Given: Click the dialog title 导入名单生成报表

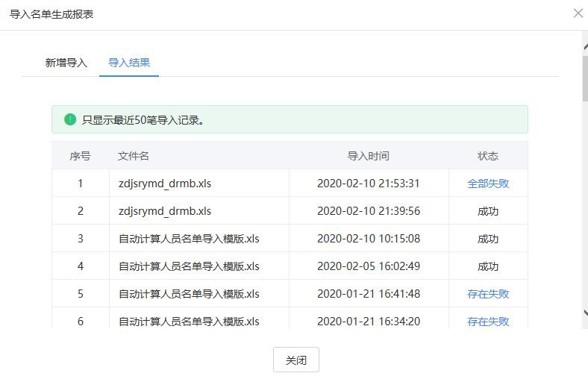Looking at the screenshot, I should [x=51, y=14].
